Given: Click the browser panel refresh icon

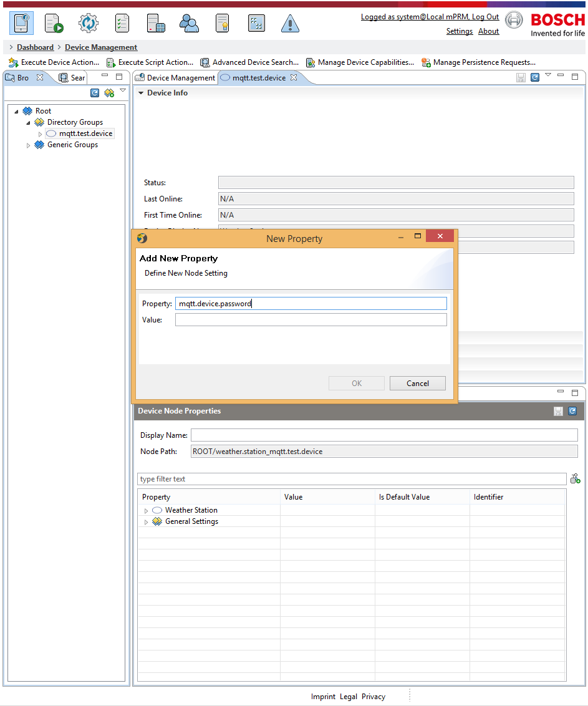Looking at the screenshot, I should pyautogui.click(x=95, y=93).
